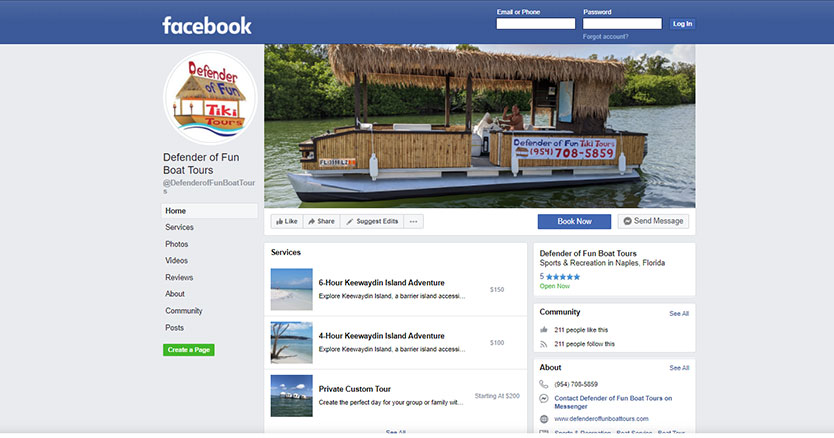Share the page using Share button
The width and height of the screenshot is (834, 438).
point(321,221)
